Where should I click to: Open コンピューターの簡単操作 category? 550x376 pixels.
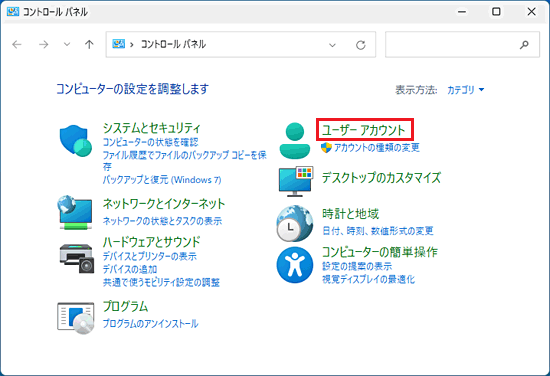point(380,252)
